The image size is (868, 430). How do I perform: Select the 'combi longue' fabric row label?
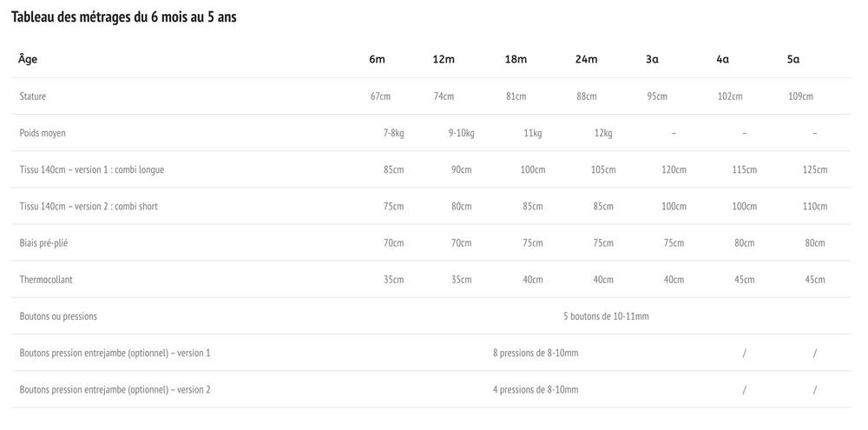point(92,169)
